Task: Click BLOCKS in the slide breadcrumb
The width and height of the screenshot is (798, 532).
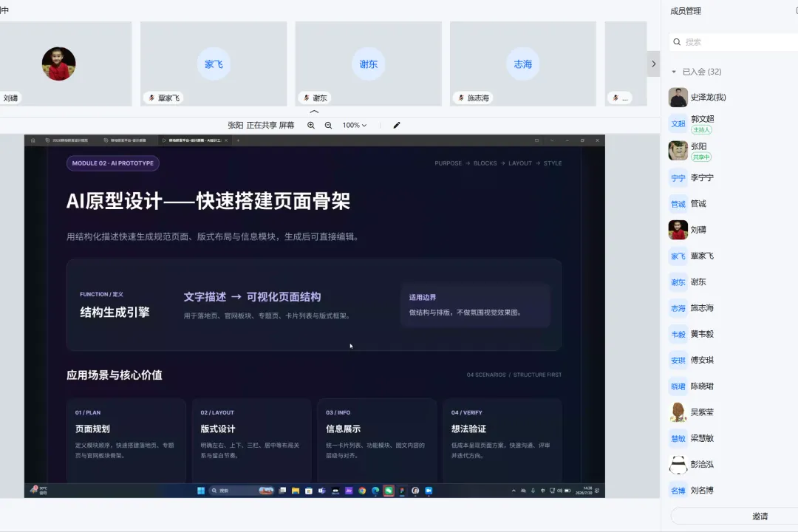Action: click(485, 163)
